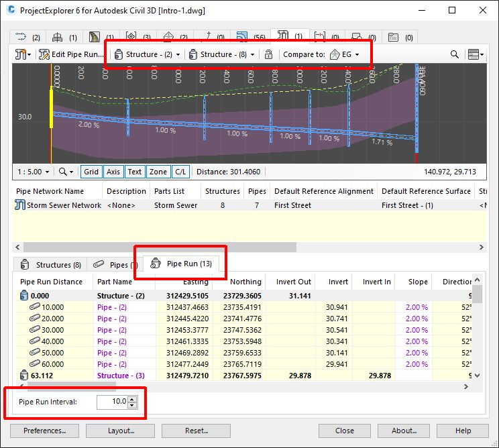Click invert value 30.941 cell
The width and height of the screenshot is (499, 448).
tap(337, 307)
